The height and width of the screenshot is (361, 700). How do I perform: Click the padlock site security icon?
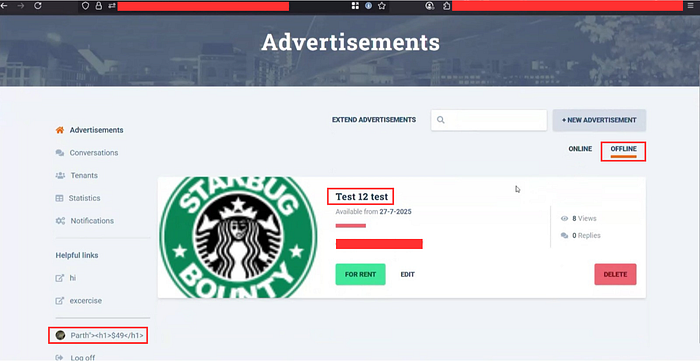pyautogui.click(x=99, y=6)
